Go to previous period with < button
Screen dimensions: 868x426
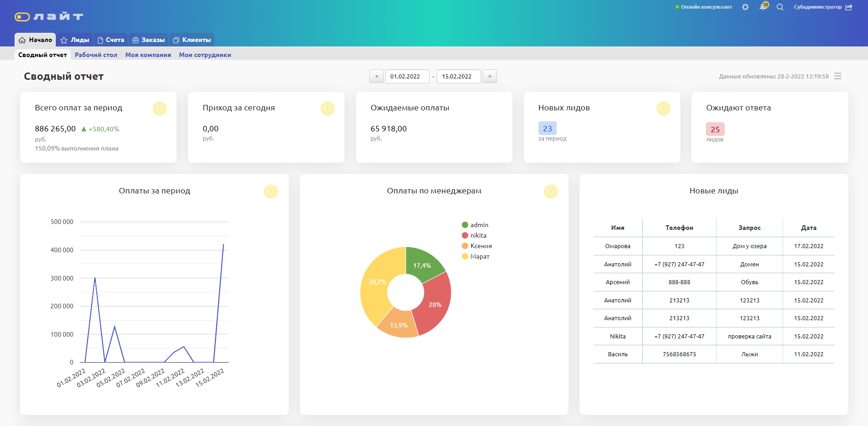[x=376, y=76]
